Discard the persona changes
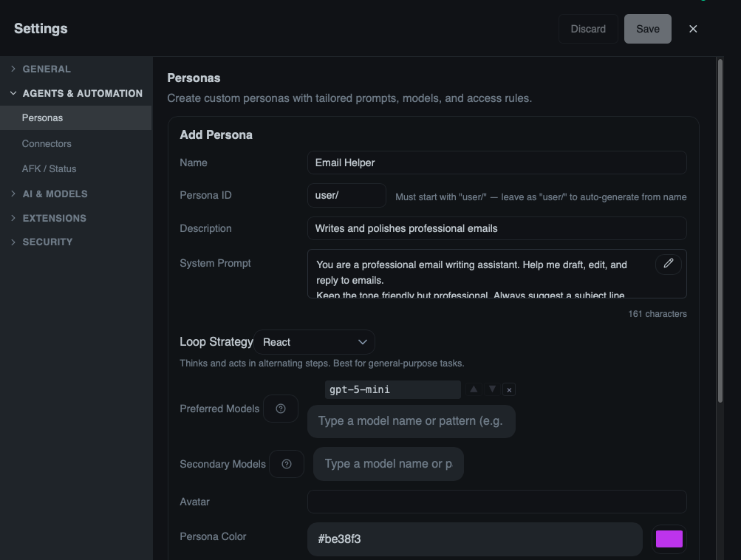Viewport: 741px width, 560px height. 587,29
